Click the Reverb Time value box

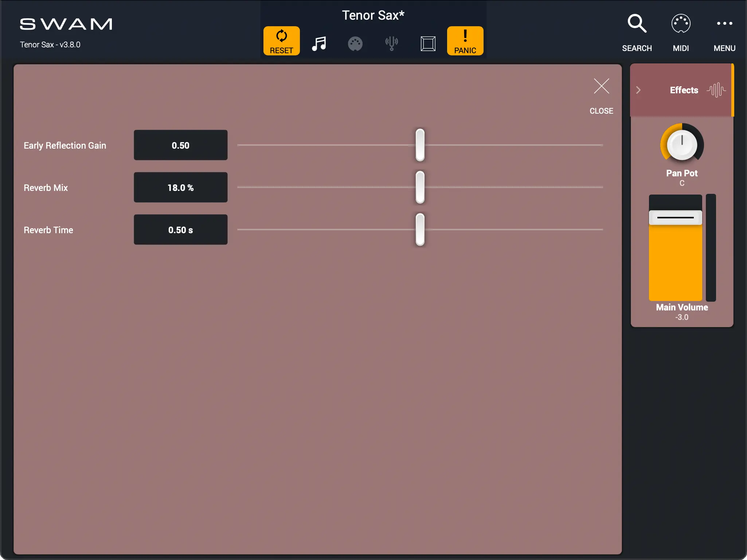[x=180, y=230]
